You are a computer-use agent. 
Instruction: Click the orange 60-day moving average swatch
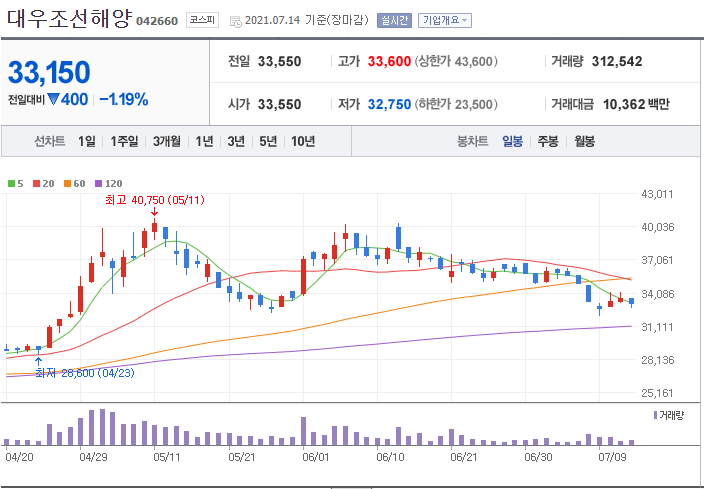click(x=67, y=183)
